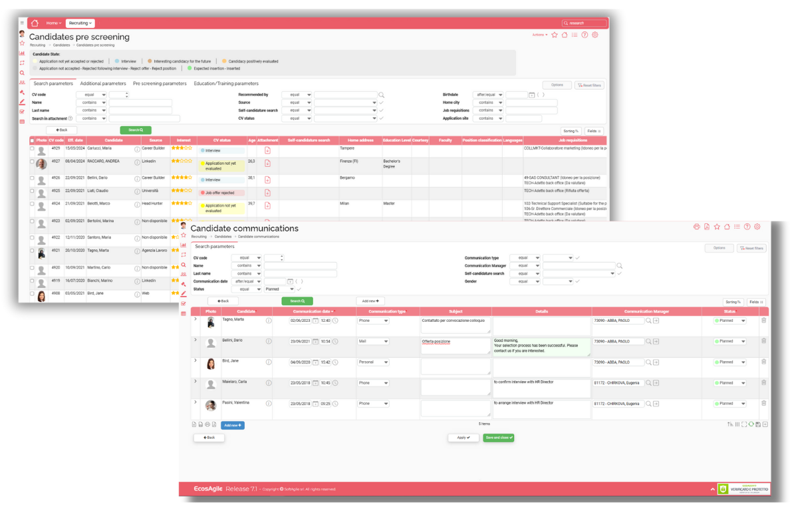This screenshot has height=532, width=798.
Task: Add Candidate communications to favorites via star icon
Action: (x=717, y=226)
